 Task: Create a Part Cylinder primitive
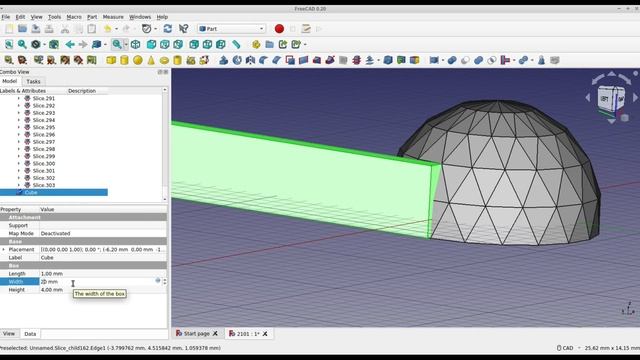[x=124, y=60]
